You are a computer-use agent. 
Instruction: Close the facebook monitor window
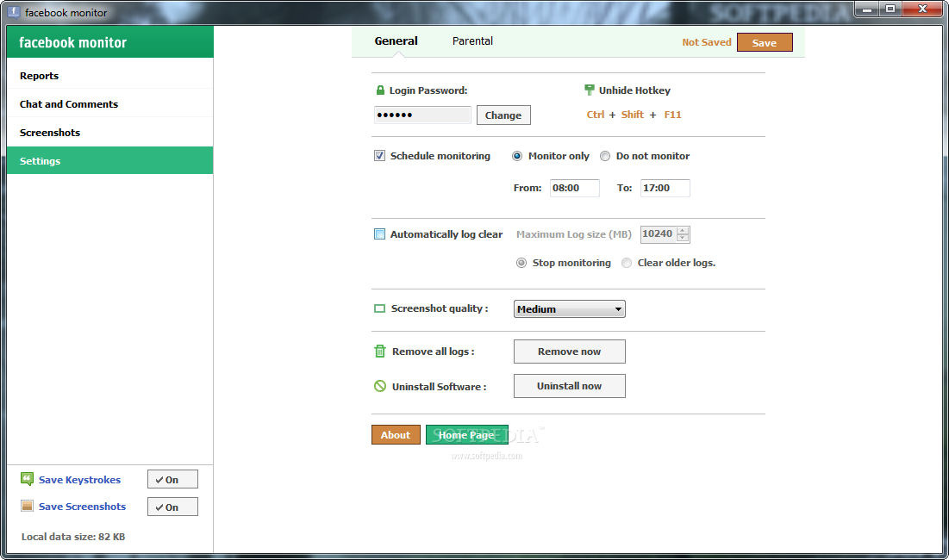click(x=922, y=9)
